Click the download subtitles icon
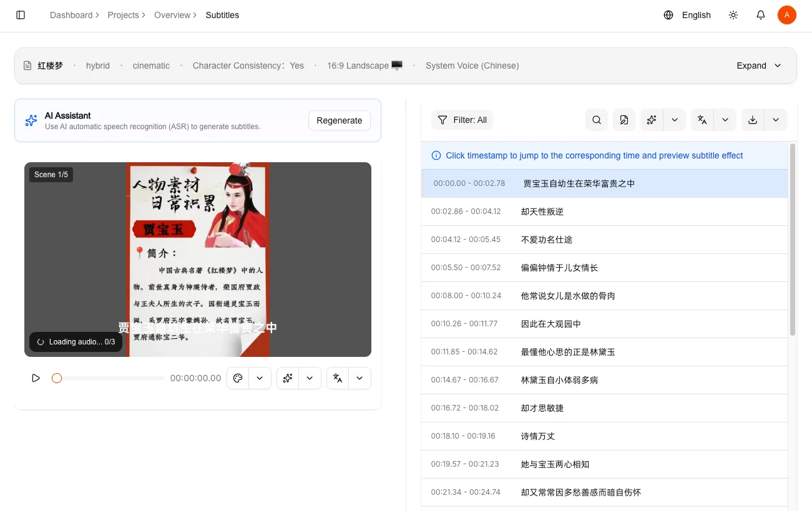Screen dimensions: 812x511 click(753, 120)
